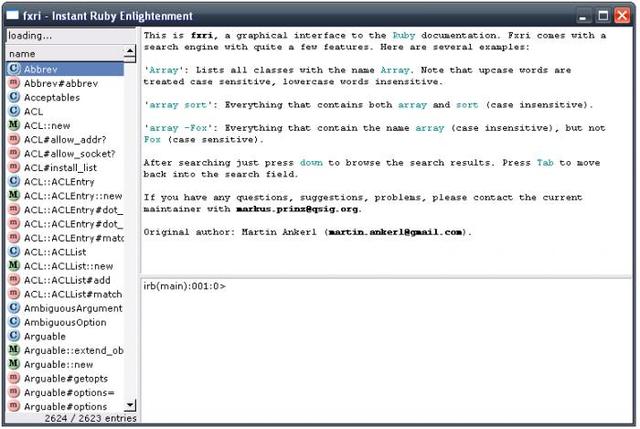This screenshot has height=429, width=640.
Task: Select ACL::ACLList::new in the list
Action: tap(65, 266)
